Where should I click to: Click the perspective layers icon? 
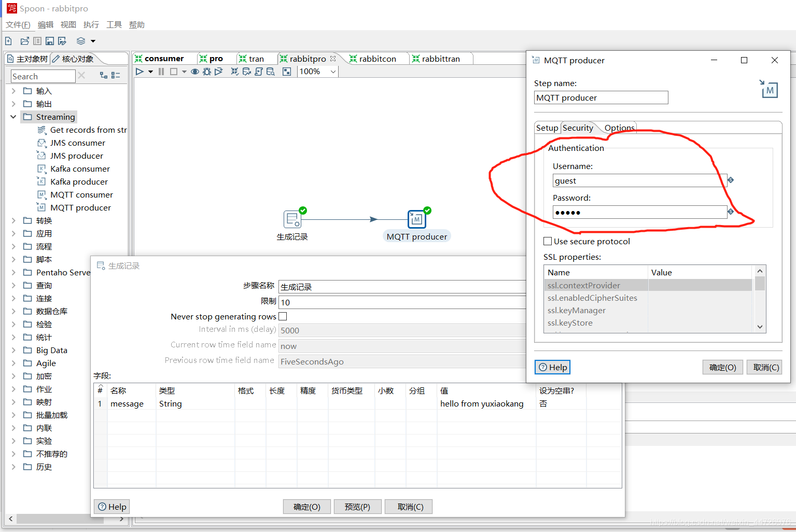click(x=81, y=41)
